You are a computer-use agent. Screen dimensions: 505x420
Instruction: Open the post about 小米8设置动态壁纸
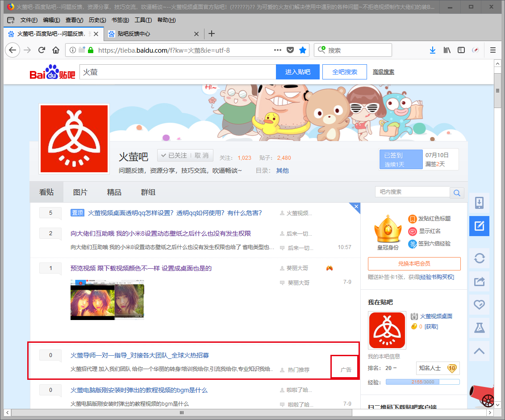click(x=161, y=233)
